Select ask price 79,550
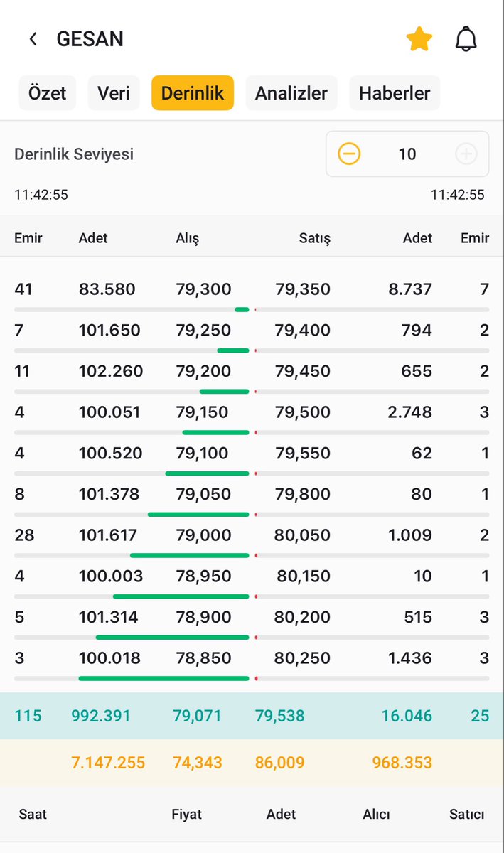This screenshot has height=853, width=504. 303,453
